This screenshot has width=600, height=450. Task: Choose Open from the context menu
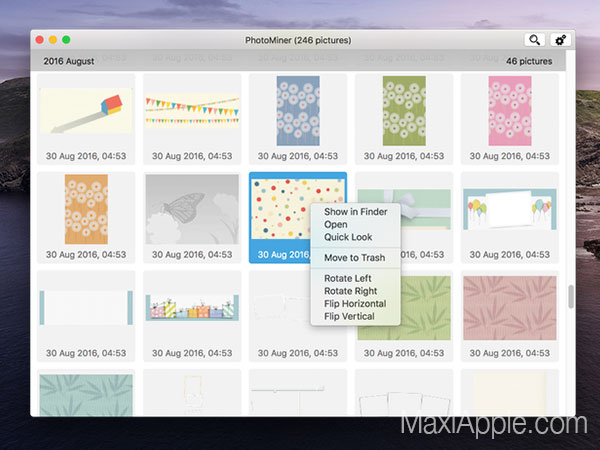point(355,224)
